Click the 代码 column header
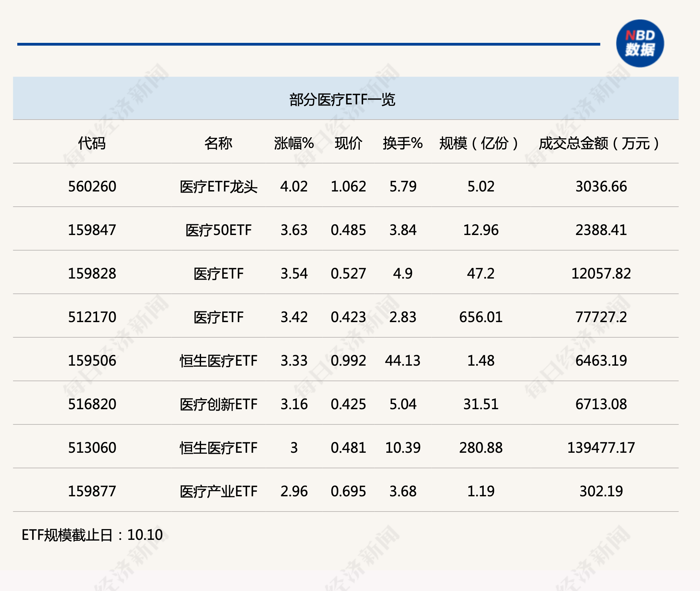The image size is (700, 591). 92,143
